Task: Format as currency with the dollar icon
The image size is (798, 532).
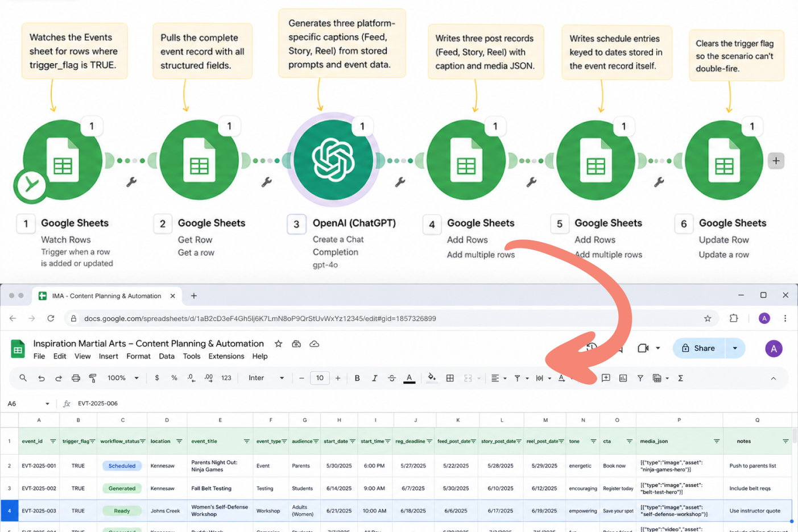Action: point(157,378)
